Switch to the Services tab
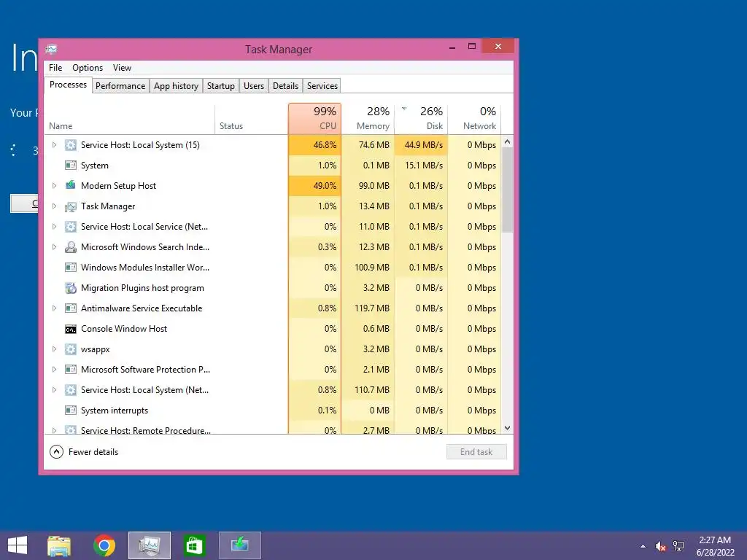Viewport: 747px width, 560px height. (322, 86)
